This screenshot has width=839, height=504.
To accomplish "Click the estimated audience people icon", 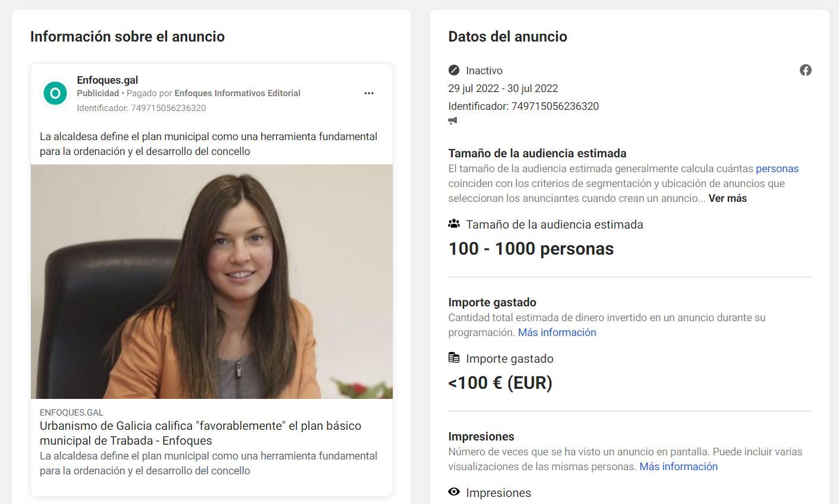I will click(454, 224).
